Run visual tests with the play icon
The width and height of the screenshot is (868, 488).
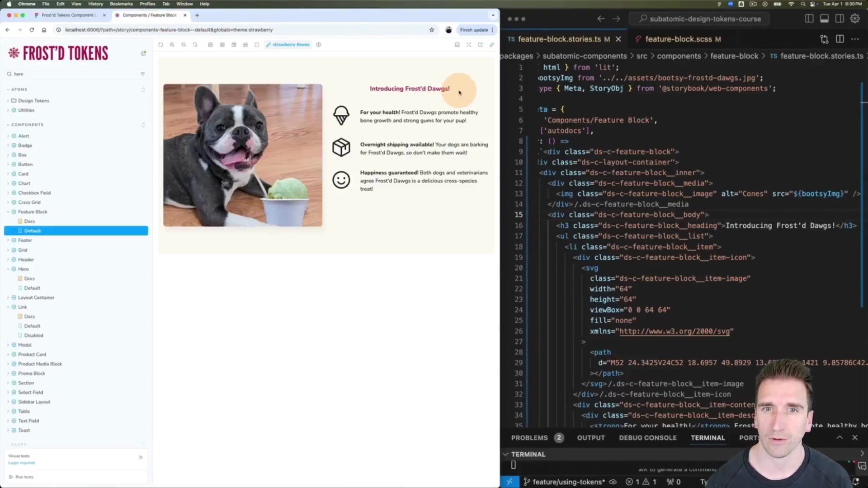coord(141,457)
